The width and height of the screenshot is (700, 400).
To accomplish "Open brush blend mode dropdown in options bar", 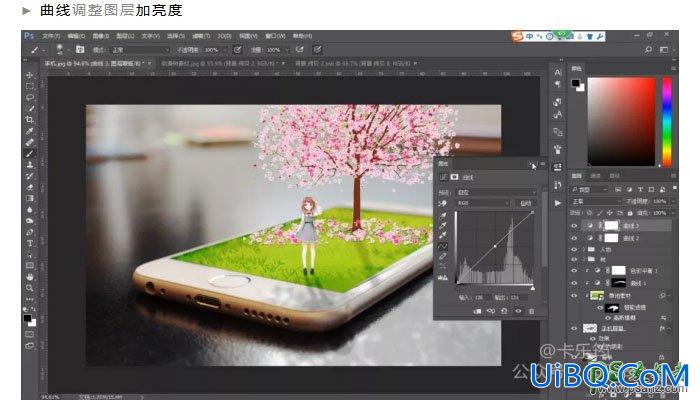I will click(x=140, y=50).
